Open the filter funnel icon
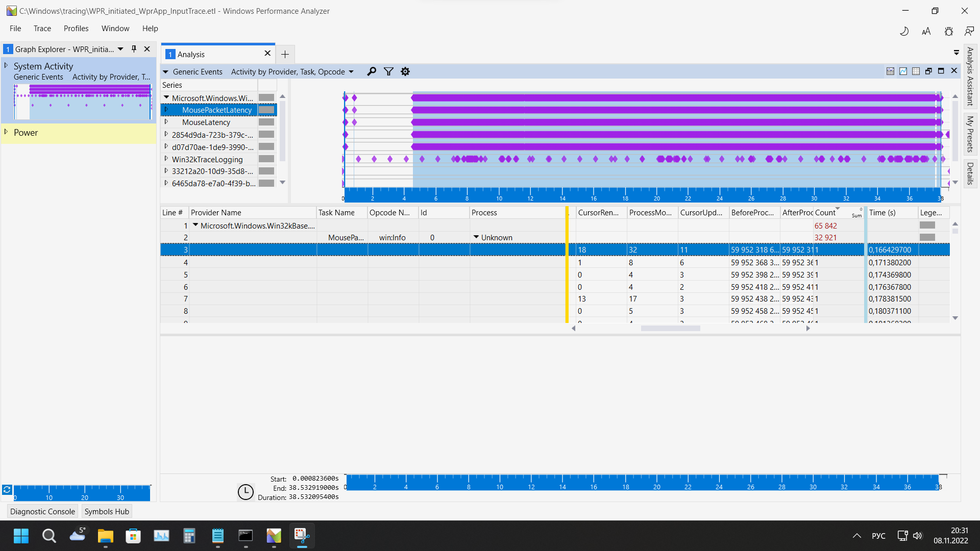The height and width of the screenshot is (551, 980). pos(388,71)
